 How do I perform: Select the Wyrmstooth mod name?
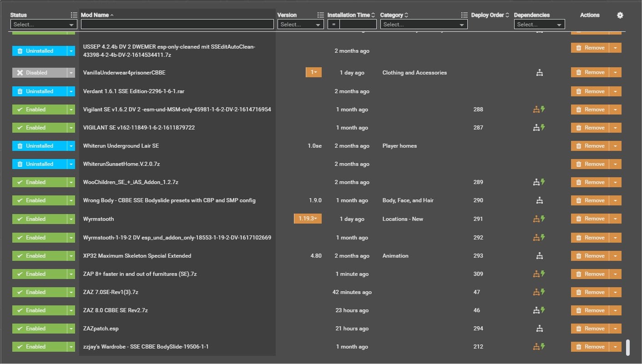(99, 219)
